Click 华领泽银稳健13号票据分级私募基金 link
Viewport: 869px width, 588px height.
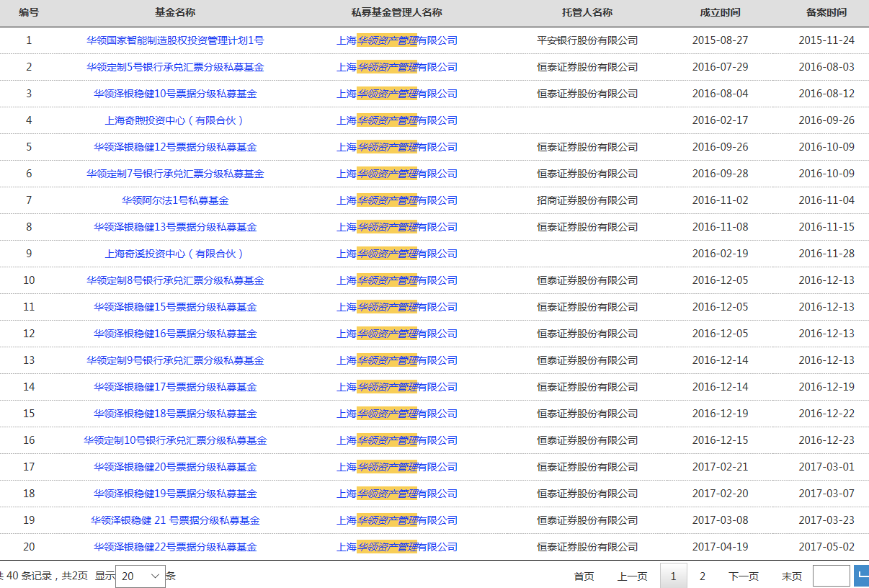pos(175,227)
